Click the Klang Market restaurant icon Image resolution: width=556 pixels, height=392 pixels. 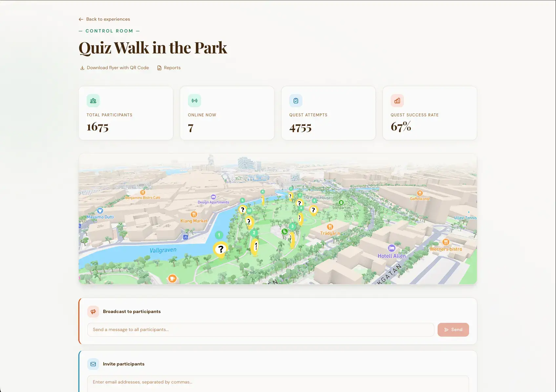coord(194,215)
